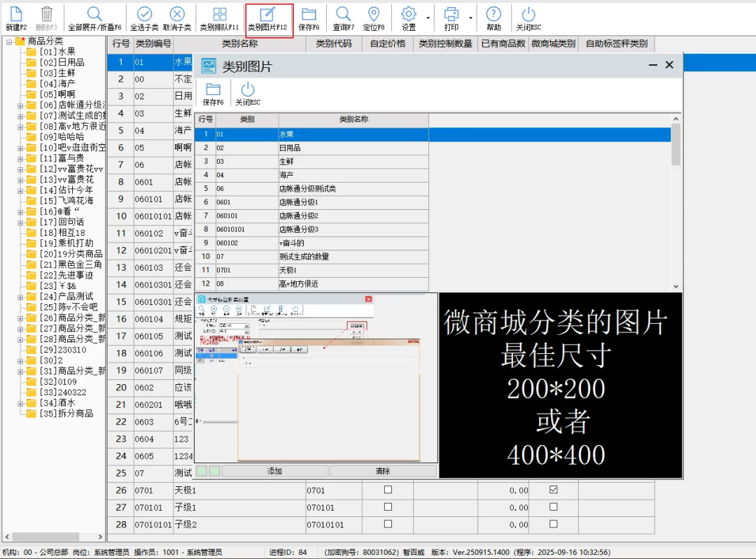Check 自定价格 checkbox for row 27 子级1

388,507
